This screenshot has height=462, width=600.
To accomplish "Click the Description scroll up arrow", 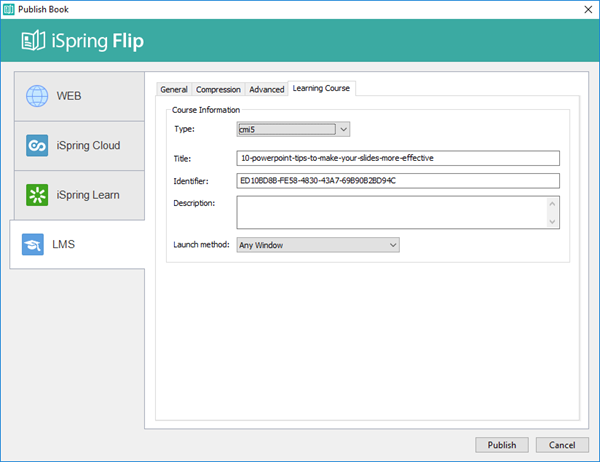I will (x=552, y=204).
